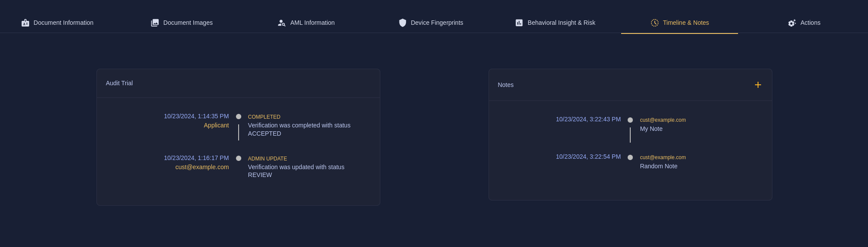Screen dimensions: 868x247
Task: Click the Document Images gallery icon
Action: (x=155, y=23)
